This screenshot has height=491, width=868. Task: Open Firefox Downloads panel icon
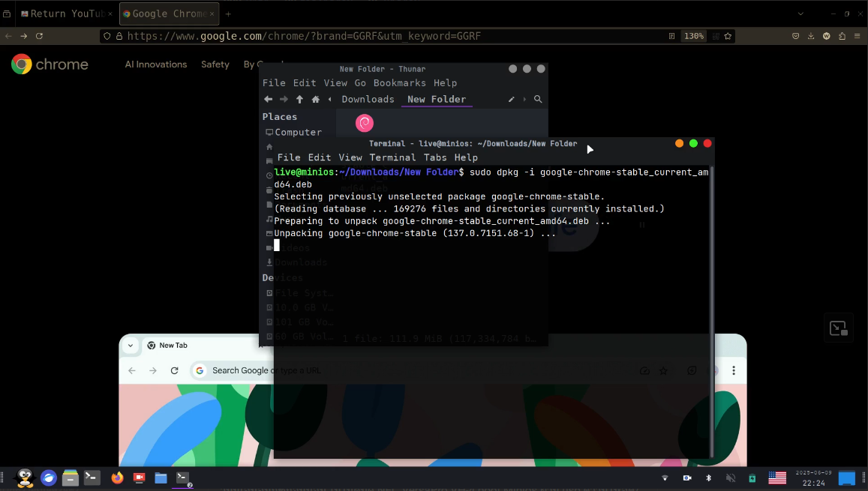tap(811, 35)
